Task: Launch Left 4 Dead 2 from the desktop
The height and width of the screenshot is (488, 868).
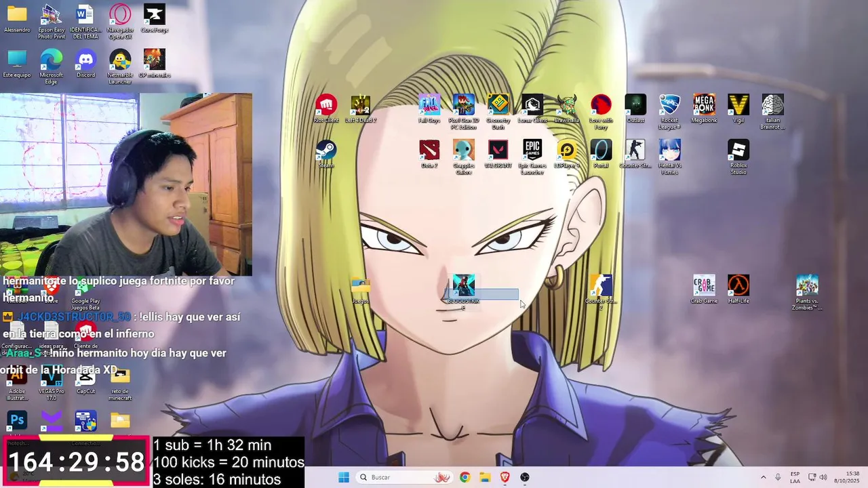Action: 360,109
